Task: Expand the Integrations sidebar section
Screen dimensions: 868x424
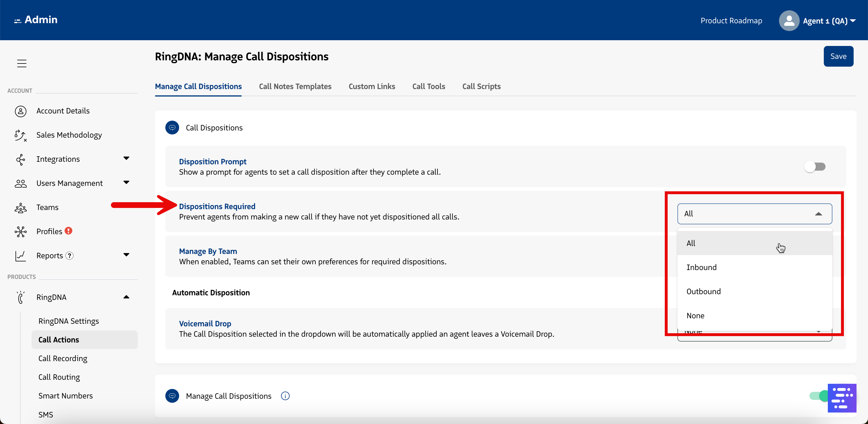Action: point(126,159)
